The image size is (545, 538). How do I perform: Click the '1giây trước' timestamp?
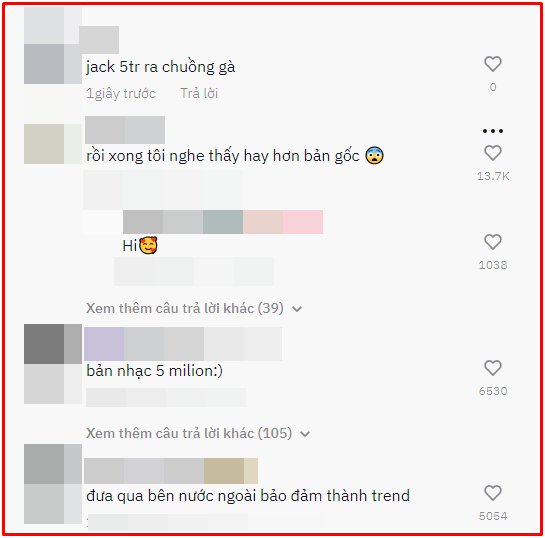click(121, 93)
